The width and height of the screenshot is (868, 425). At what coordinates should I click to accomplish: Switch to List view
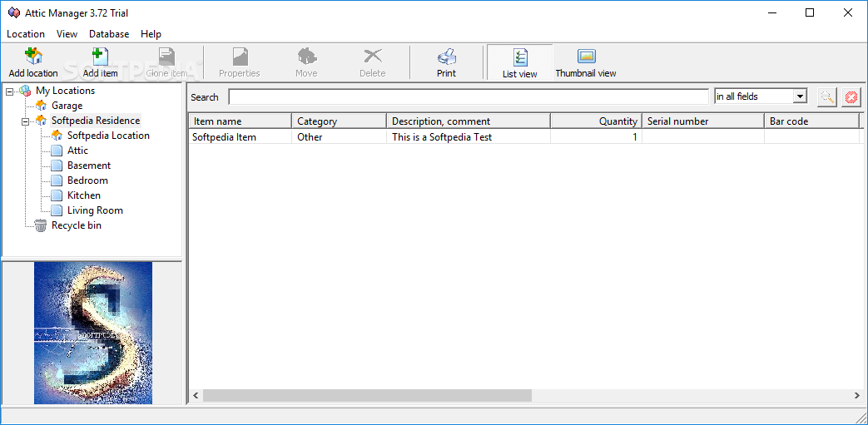tap(520, 62)
